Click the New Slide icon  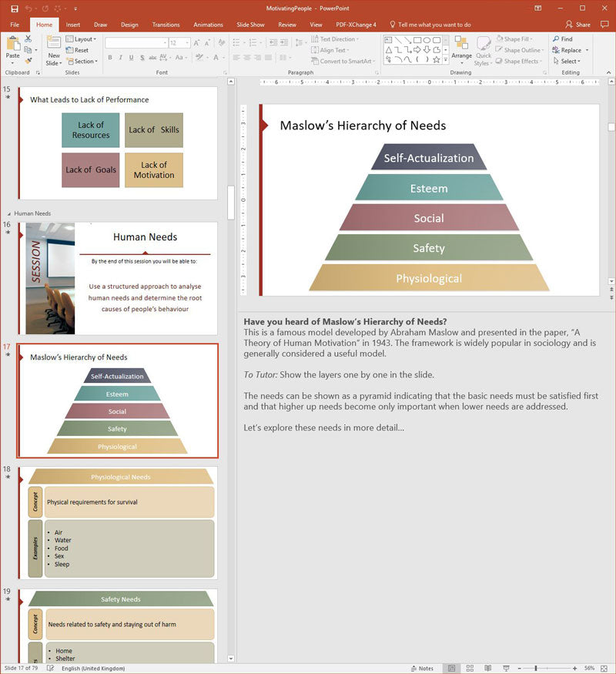click(x=54, y=43)
